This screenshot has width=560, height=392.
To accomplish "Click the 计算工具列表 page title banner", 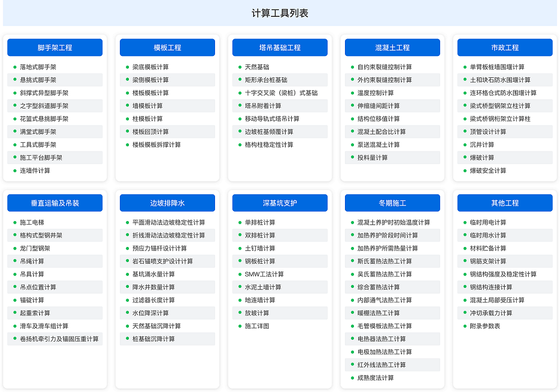I will (280, 13).
